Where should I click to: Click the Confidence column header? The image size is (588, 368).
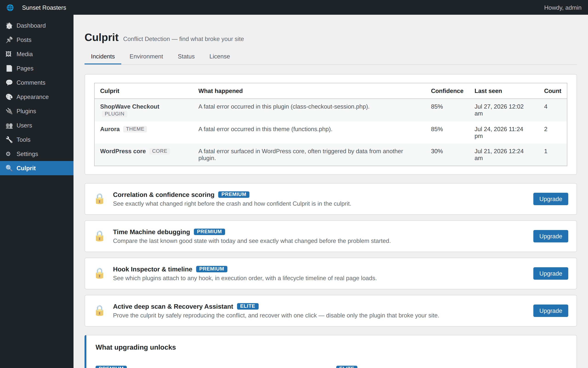click(447, 91)
